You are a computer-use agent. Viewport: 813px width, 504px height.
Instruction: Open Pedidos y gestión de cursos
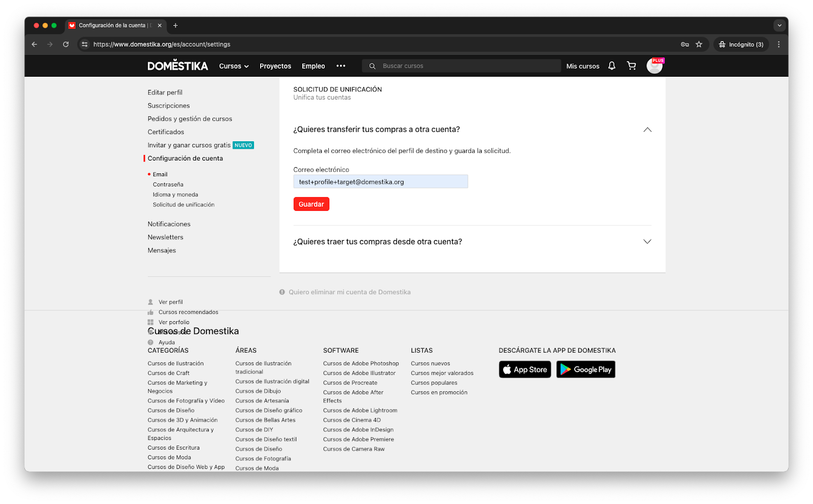click(190, 119)
